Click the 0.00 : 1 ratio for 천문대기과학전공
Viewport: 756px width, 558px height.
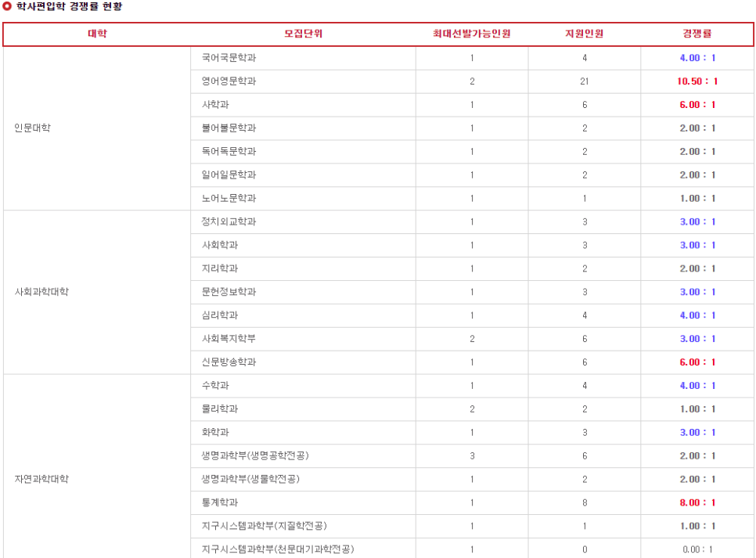tap(697, 549)
